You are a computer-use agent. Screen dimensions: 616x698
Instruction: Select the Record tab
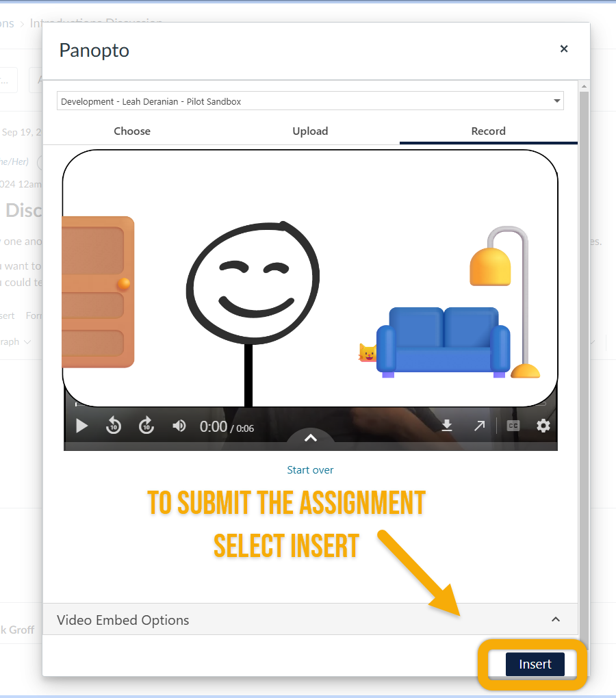pyautogui.click(x=488, y=131)
